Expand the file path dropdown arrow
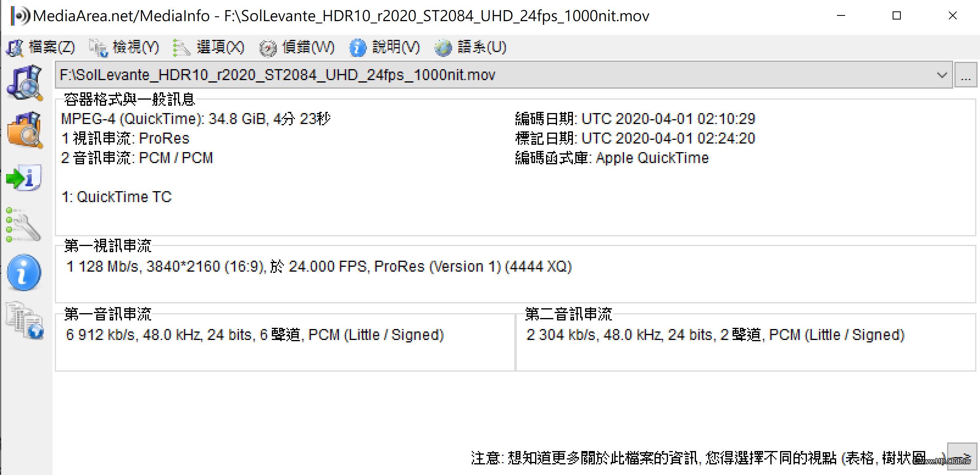Viewport: 980px width, 475px height. pos(942,75)
